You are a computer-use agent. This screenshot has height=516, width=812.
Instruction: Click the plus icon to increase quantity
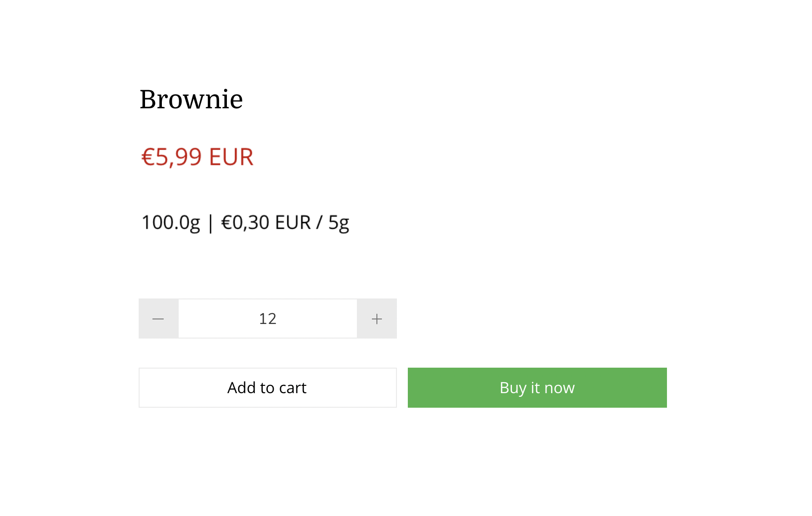[377, 319]
